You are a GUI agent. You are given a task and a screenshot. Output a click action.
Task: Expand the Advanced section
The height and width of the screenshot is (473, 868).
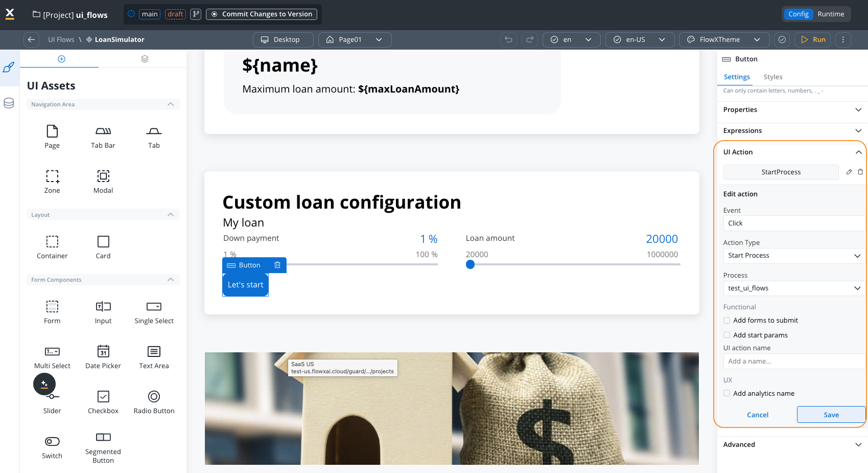(x=792, y=444)
